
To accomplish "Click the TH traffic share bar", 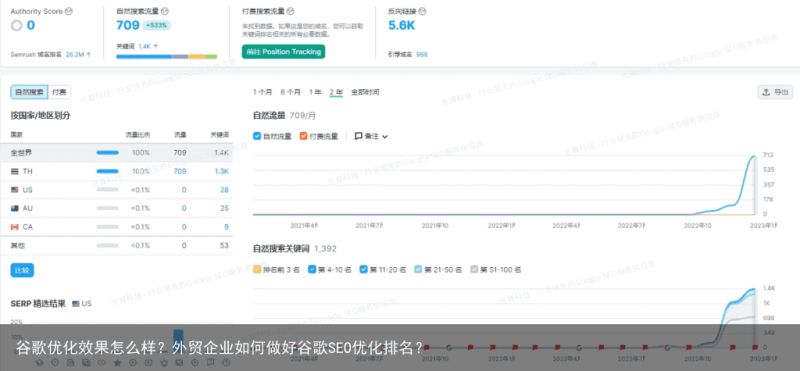I will [x=108, y=171].
